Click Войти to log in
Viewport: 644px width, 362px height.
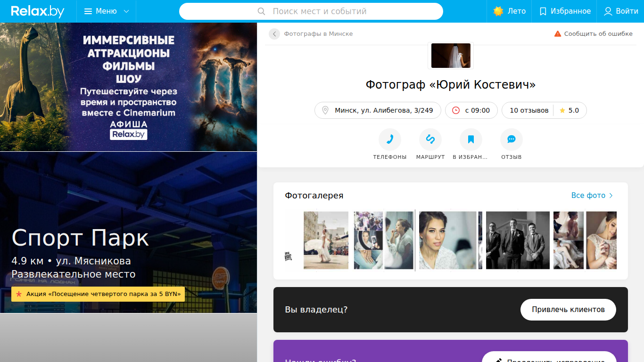pyautogui.click(x=621, y=11)
